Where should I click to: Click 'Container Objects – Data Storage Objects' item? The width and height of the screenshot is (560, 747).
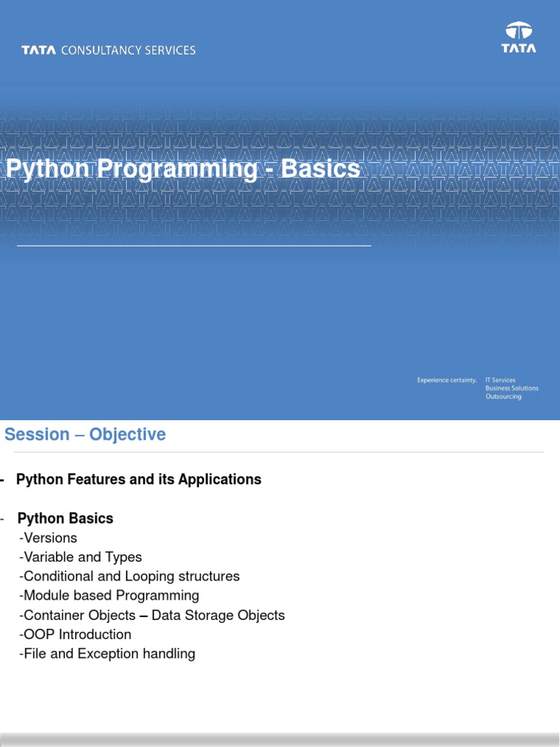pos(152,616)
